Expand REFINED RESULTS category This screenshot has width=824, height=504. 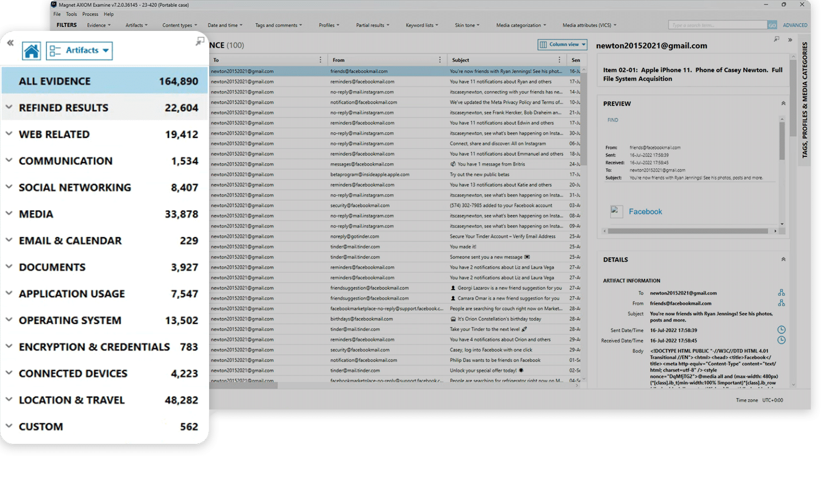(9, 107)
